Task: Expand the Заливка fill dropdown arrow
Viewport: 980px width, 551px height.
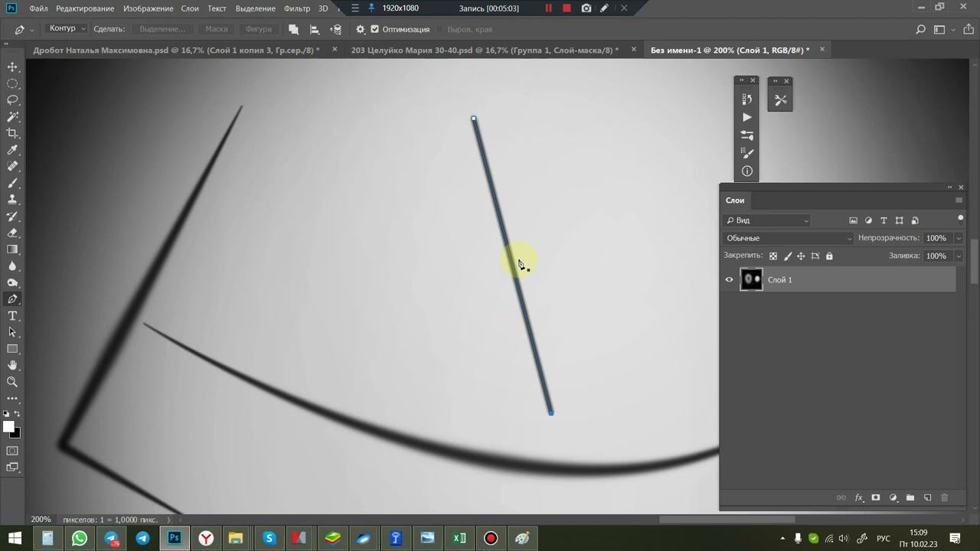Action: [958, 256]
